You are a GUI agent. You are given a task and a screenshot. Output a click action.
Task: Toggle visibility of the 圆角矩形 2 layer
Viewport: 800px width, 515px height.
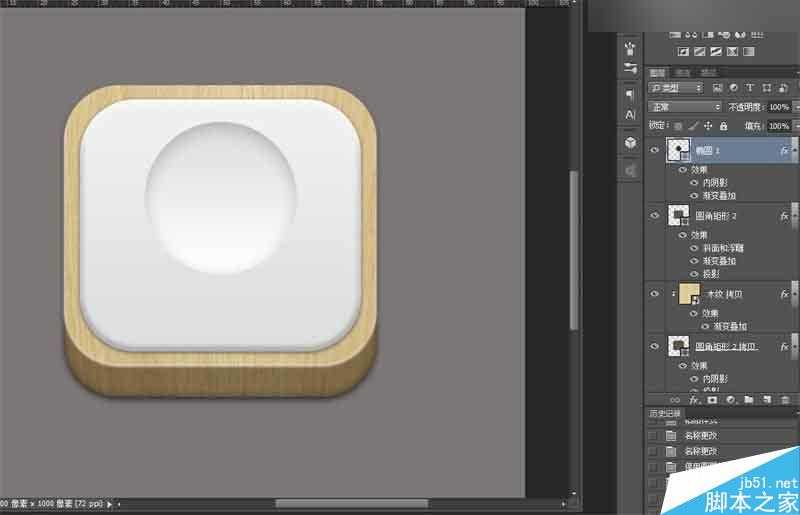[655, 215]
